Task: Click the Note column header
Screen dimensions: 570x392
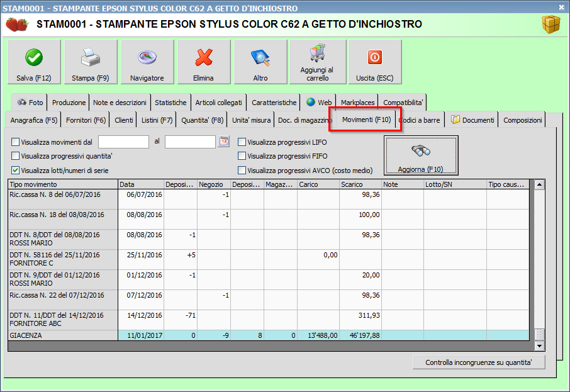Action: click(403, 184)
